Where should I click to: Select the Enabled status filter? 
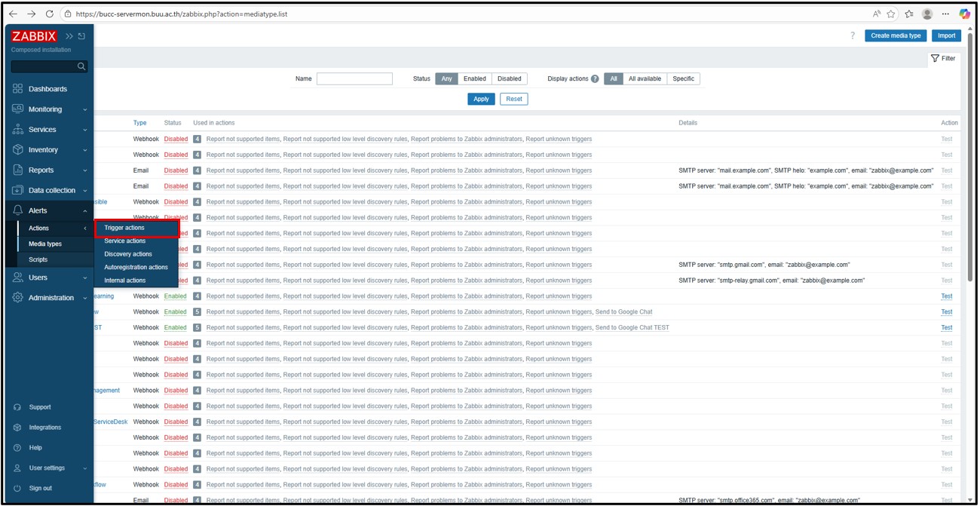(x=474, y=78)
